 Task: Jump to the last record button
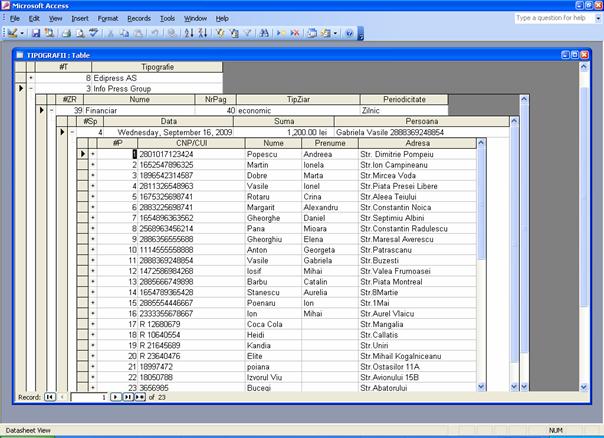[x=128, y=397]
